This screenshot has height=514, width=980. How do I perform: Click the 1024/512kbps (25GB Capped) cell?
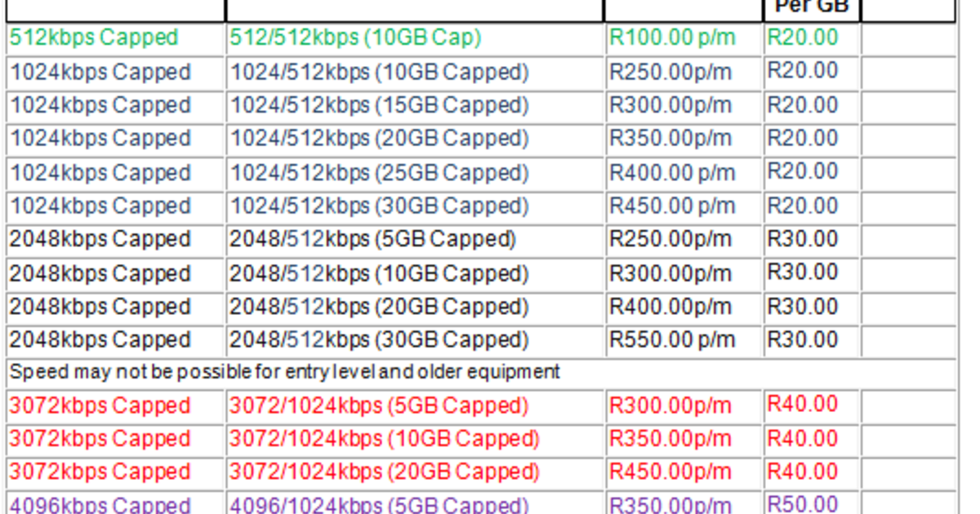(379, 173)
